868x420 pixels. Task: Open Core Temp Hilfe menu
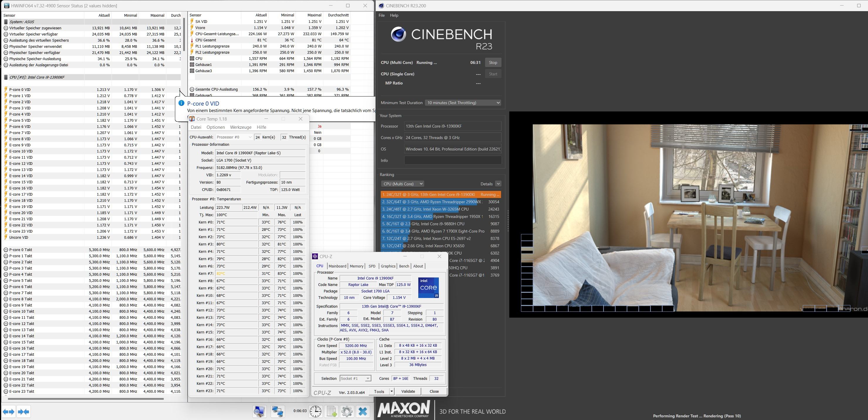pos(262,127)
